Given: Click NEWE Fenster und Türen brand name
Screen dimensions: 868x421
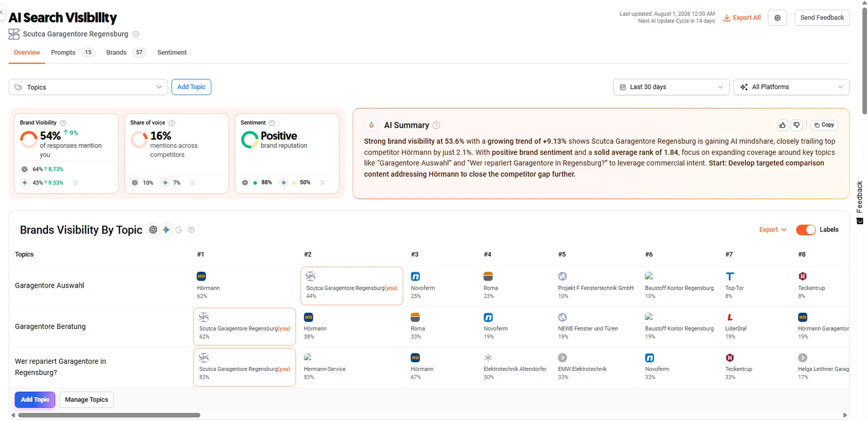Looking at the screenshot, I should pos(588,329).
